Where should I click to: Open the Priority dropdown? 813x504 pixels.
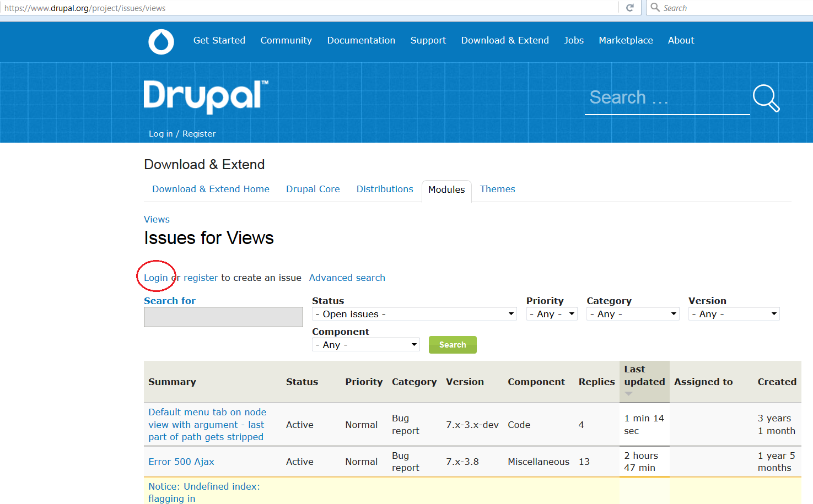(x=552, y=314)
